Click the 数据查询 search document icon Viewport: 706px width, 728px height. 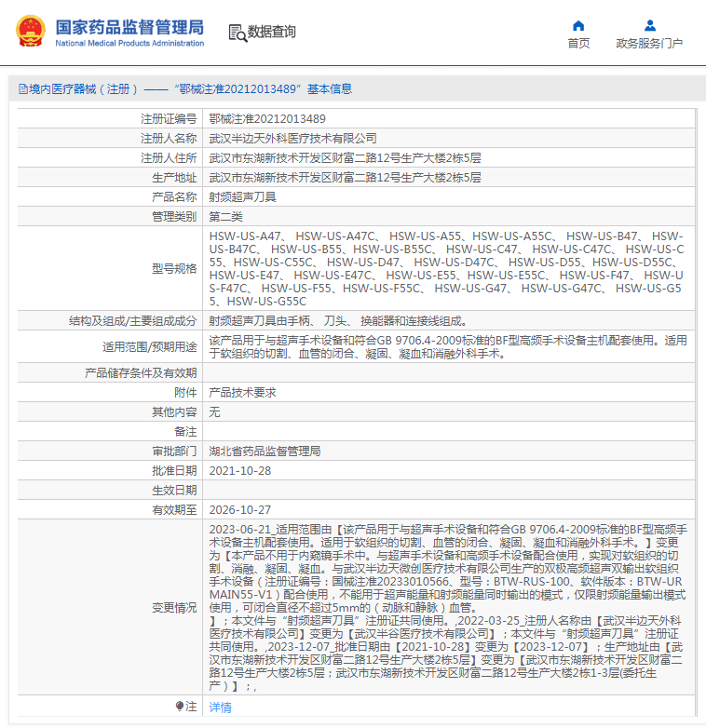click(x=238, y=33)
